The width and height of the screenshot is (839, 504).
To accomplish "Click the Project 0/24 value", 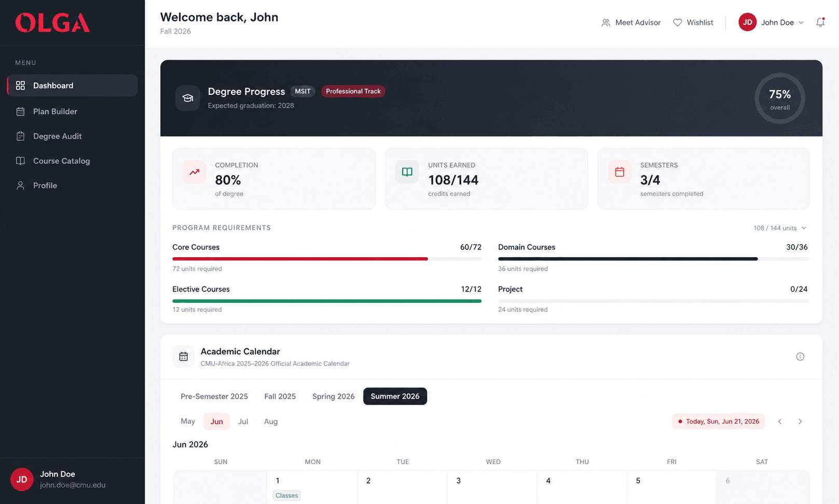I will [799, 289].
